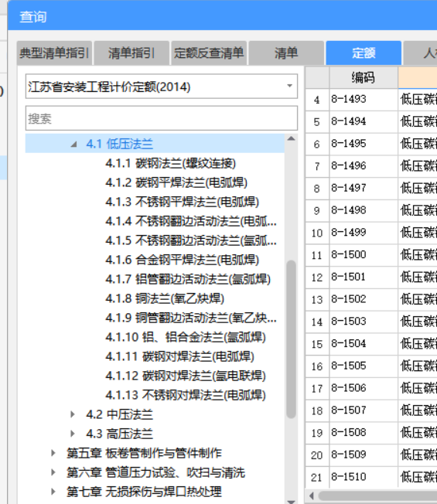Screen dimensions: 437x504
Task: Click the tree scroll-down arrow
Action: (x=292, y=501)
